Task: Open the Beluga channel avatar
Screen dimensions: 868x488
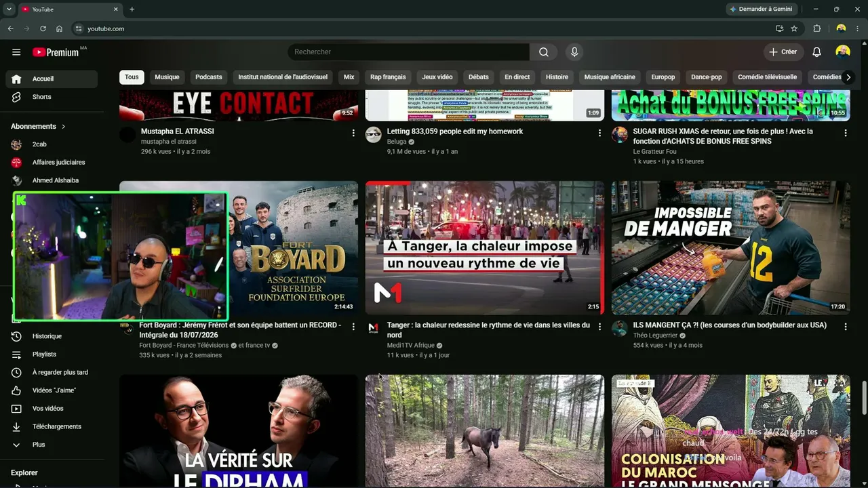Action: [374, 134]
